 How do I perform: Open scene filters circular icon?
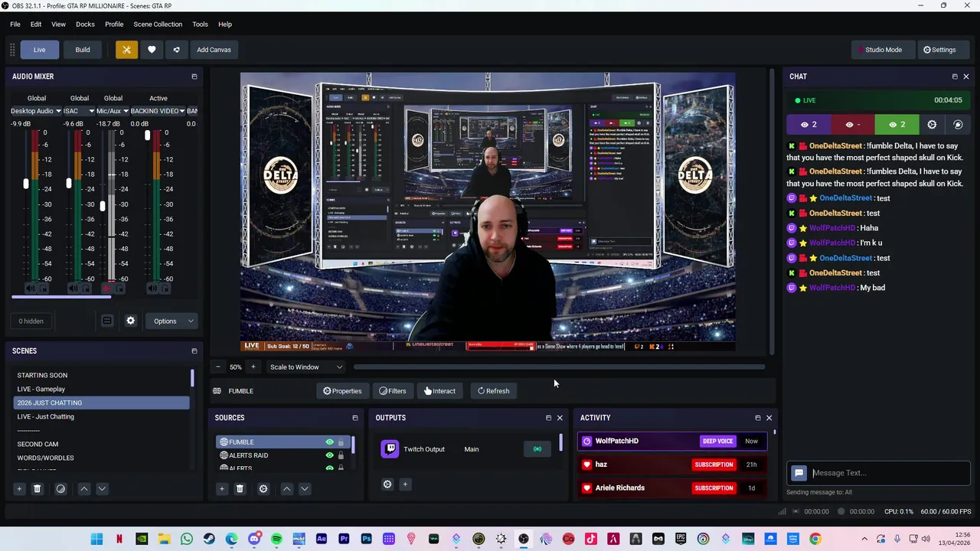(60, 489)
